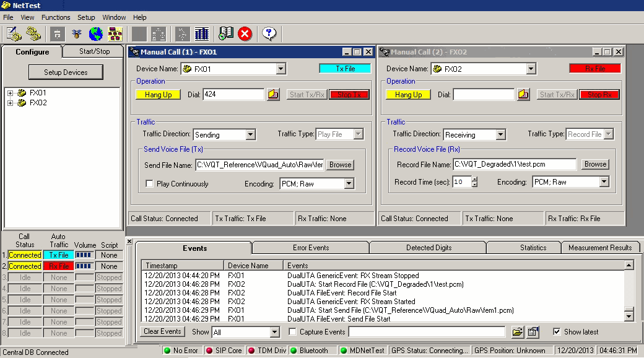Click the pink network diagram toolbar icon
Image resolution: width=644 pixels, height=358 pixels.
tap(115, 33)
